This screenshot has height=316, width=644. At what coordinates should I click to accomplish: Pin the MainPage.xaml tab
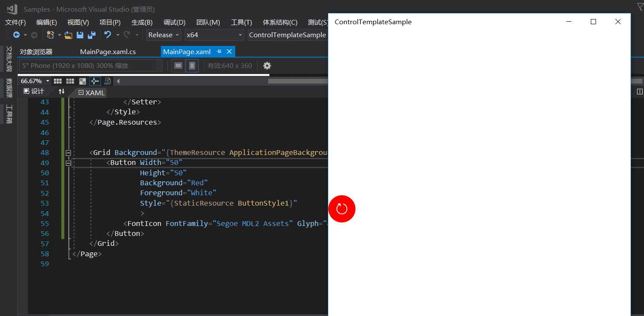tap(219, 52)
